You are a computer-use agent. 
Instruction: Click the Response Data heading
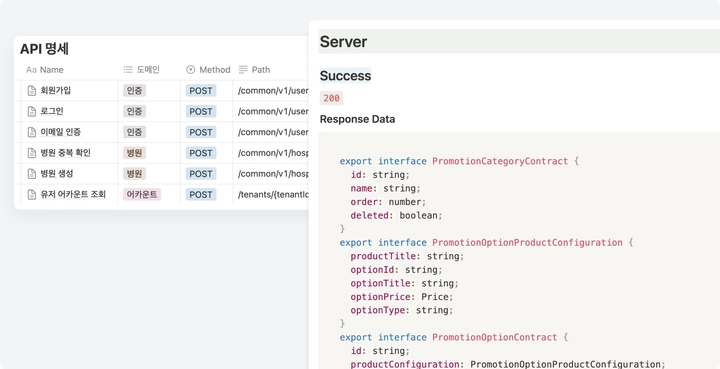[357, 119]
